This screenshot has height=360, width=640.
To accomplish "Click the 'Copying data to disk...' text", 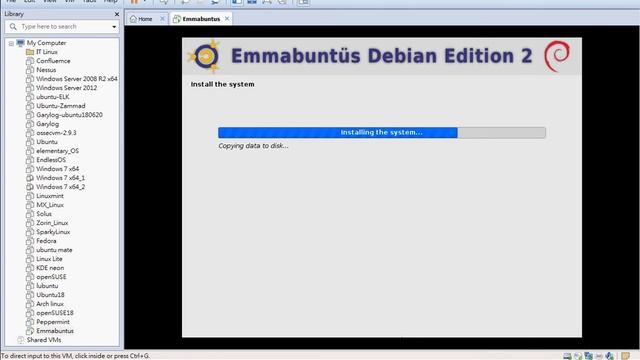I will 253,146.
